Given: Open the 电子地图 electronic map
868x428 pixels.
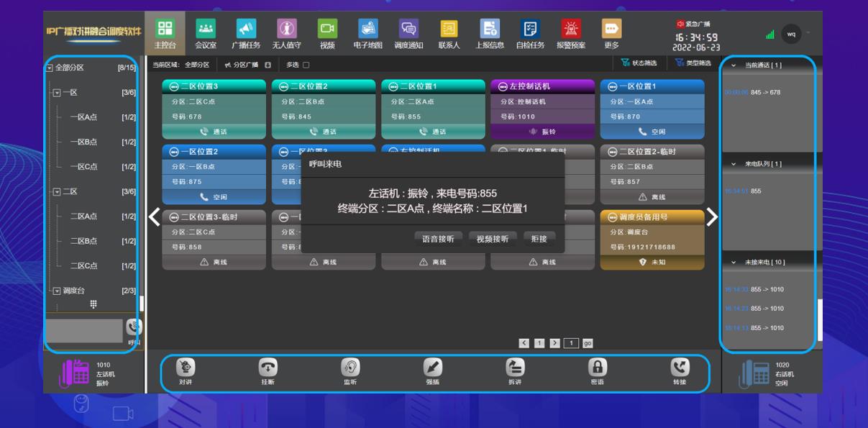Looking at the screenshot, I should 367,33.
